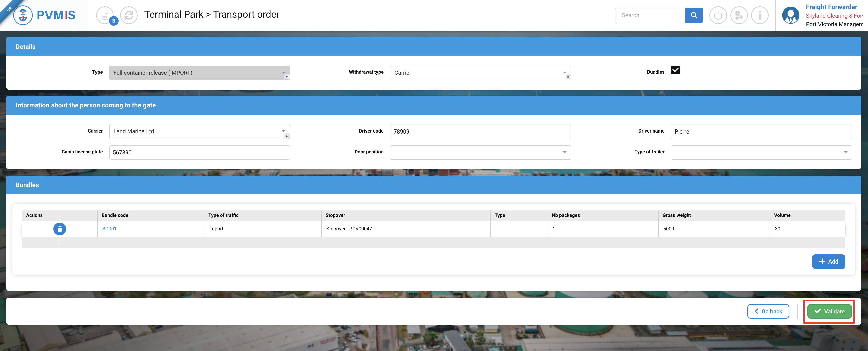Open the gears settings icon
Screen dimensions: 868x351
(x=739, y=15)
